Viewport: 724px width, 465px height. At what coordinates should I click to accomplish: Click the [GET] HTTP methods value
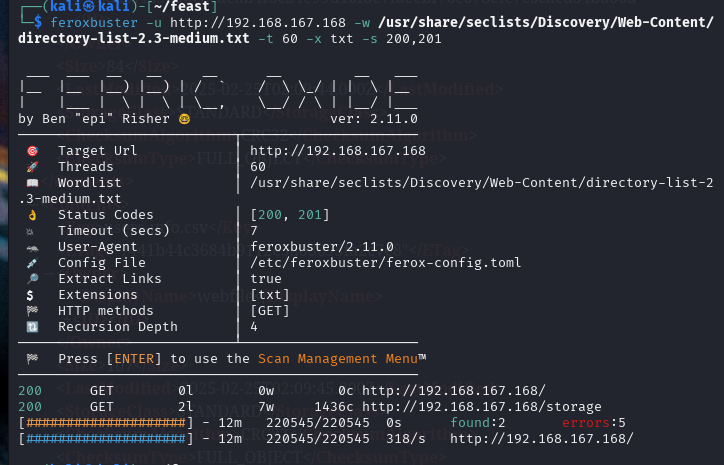pyautogui.click(x=270, y=311)
